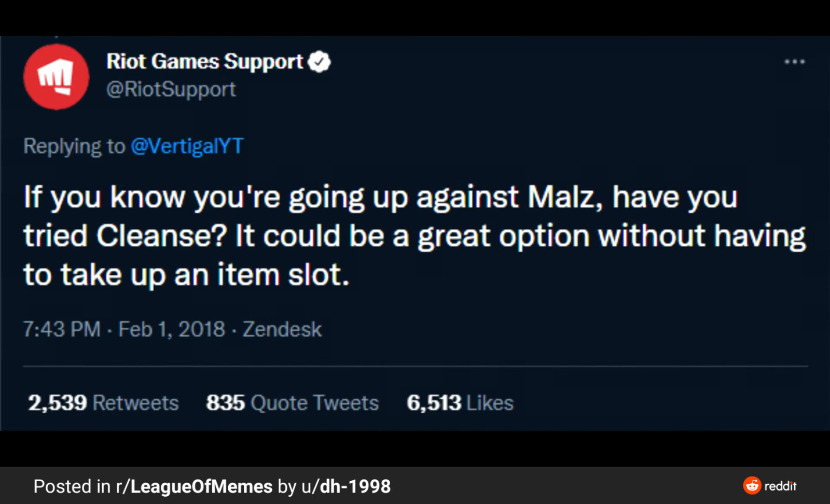Image resolution: width=830 pixels, height=504 pixels.
Task: Click the Zendesk source label
Action: click(282, 329)
